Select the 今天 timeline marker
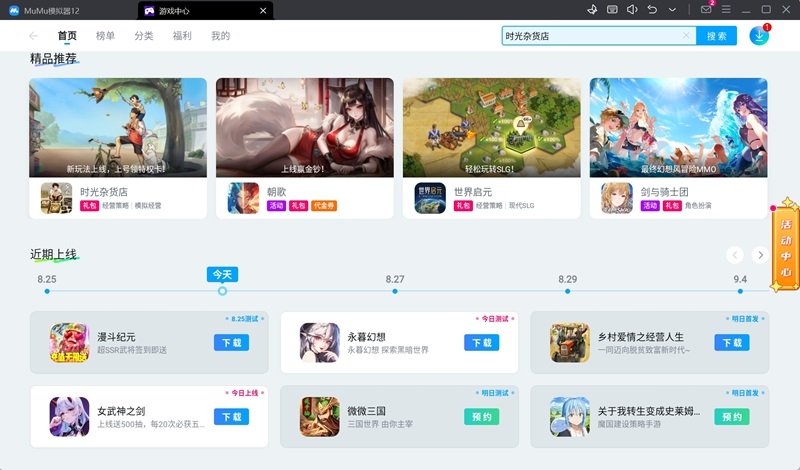800x470 pixels. tap(222, 291)
